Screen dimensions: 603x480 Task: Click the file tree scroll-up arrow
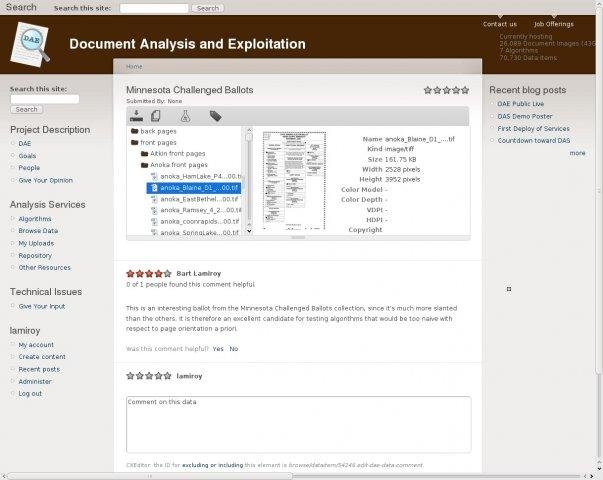point(249,130)
